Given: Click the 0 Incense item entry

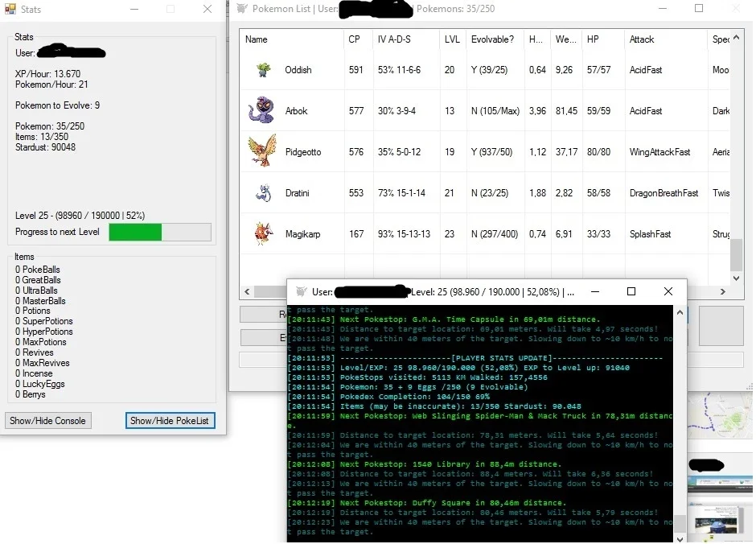Looking at the screenshot, I should click(34, 373).
